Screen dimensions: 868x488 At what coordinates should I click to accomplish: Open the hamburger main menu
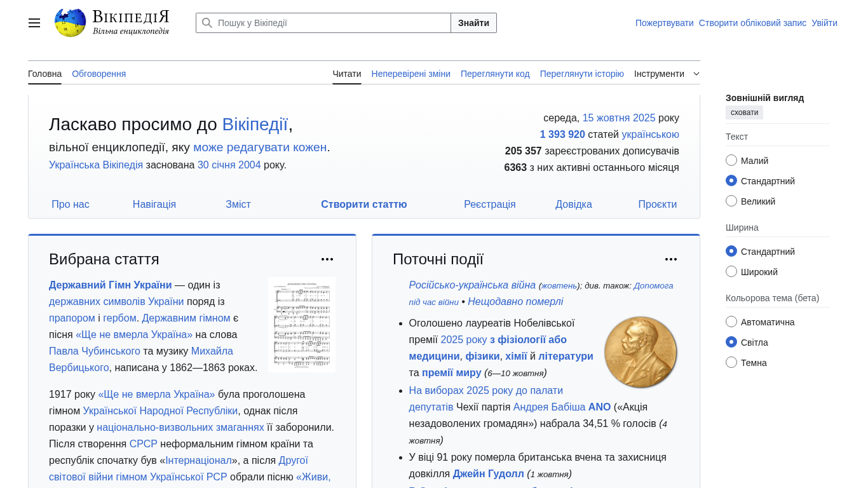(34, 23)
